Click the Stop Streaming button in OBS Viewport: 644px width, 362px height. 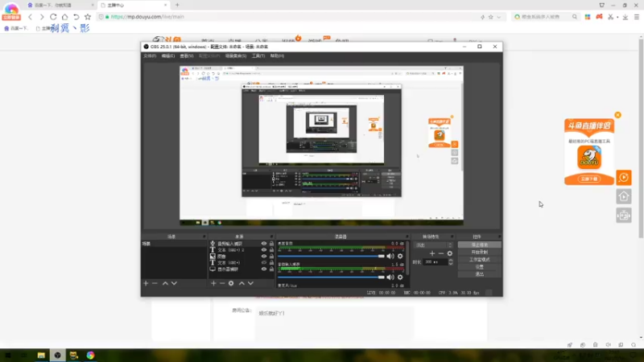(479, 245)
